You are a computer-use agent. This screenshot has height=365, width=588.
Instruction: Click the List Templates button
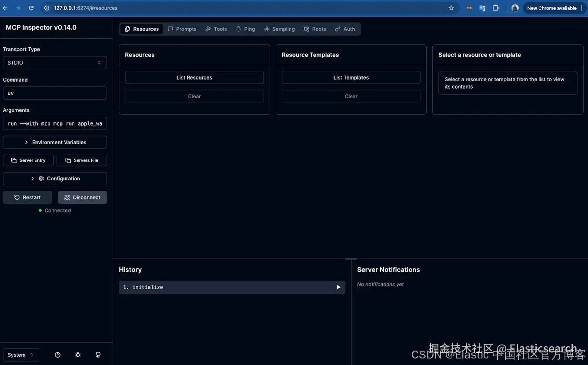[351, 77]
